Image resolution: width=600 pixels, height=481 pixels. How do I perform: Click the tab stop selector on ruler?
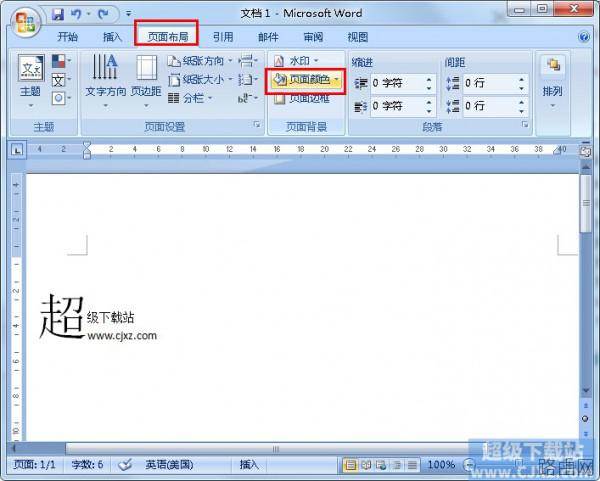[x=17, y=151]
